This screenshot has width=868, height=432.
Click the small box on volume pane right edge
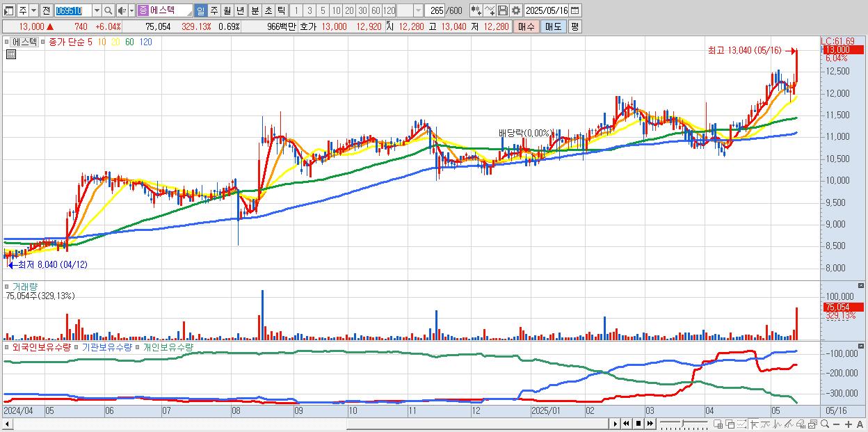(x=862, y=286)
